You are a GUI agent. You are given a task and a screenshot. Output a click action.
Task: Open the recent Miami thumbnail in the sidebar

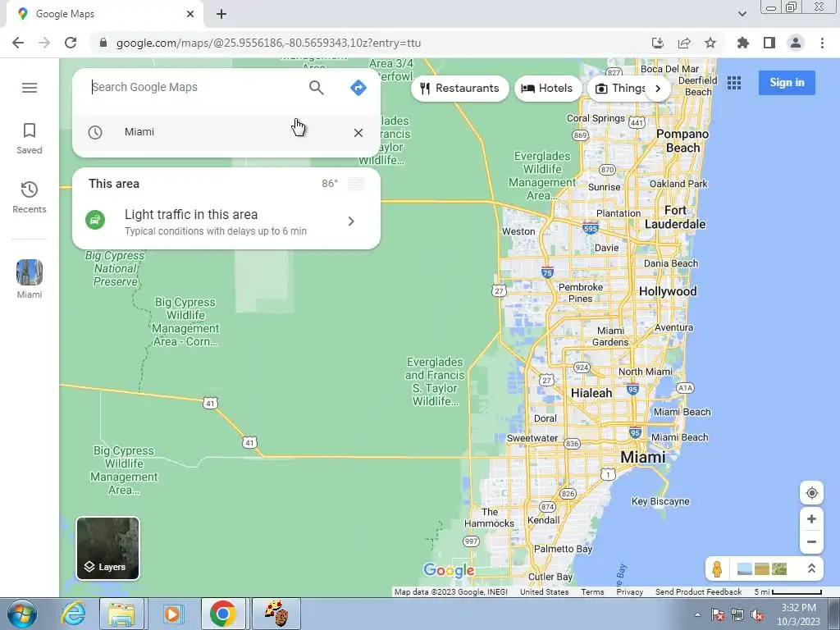coord(29,279)
